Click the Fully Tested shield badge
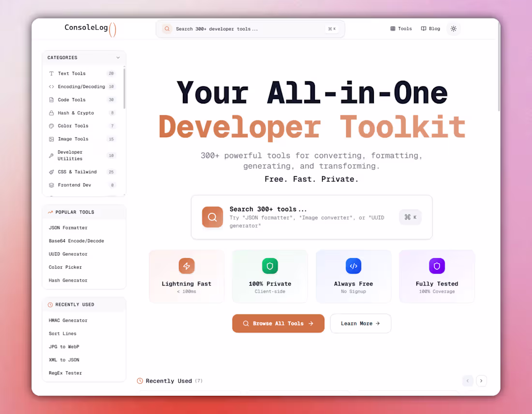The width and height of the screenshot is (532, 414). pyautogui.click(x=437, y=266)
